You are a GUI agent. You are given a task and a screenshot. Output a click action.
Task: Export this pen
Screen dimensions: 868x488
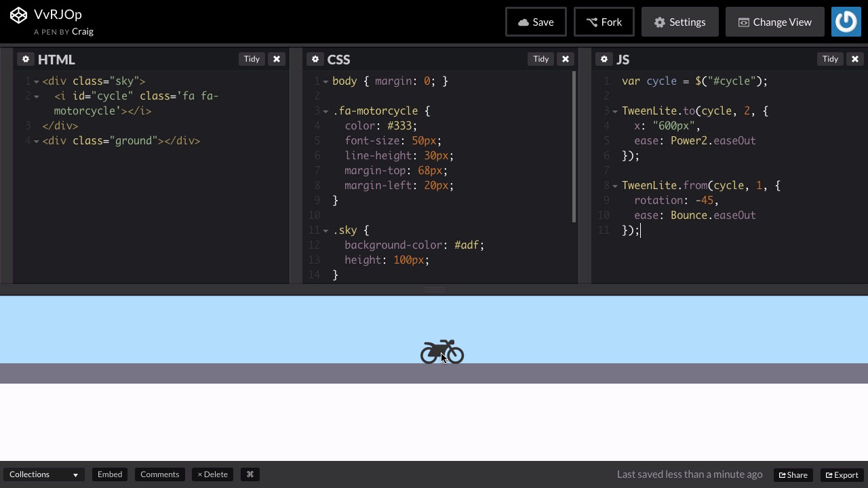click(842, 474)
